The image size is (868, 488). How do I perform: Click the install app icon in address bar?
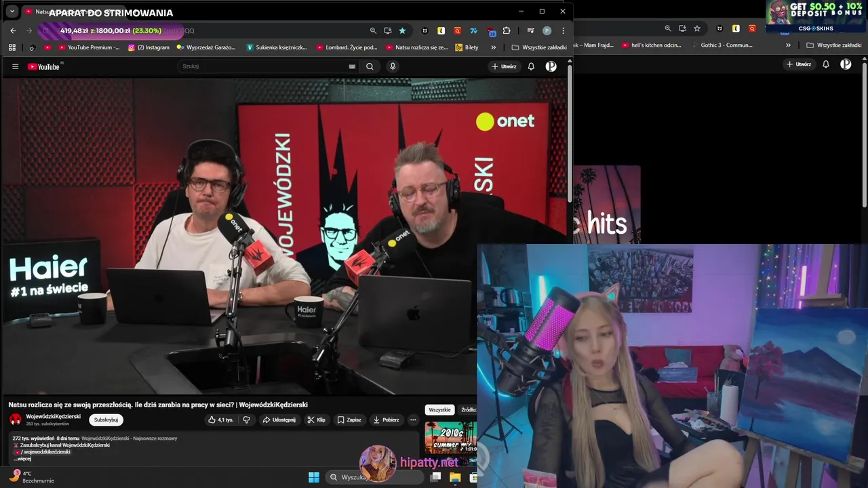point(388,30)
